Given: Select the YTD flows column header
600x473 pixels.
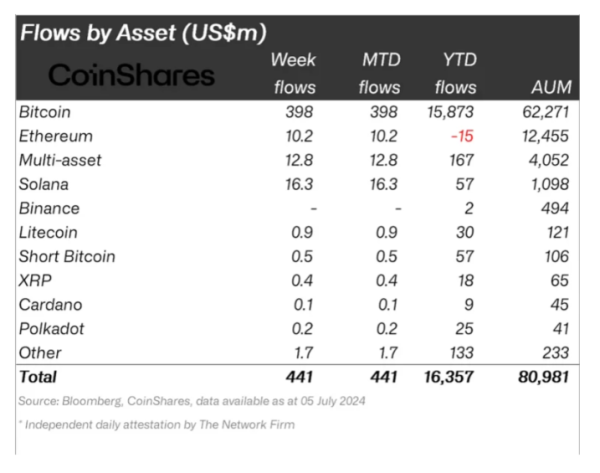Looking at the screenshot, I should point(459,73).
